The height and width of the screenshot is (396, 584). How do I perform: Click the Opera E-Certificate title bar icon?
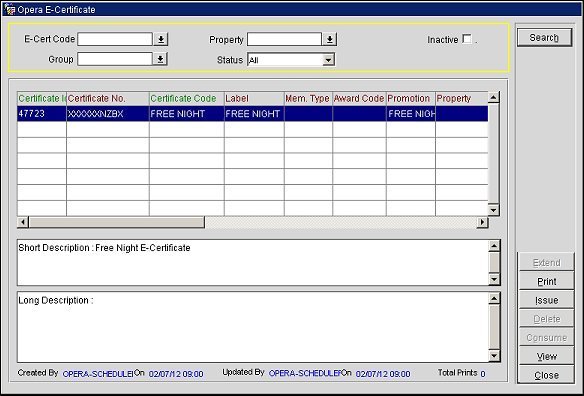pyautogui.click(x=9, y=9)
